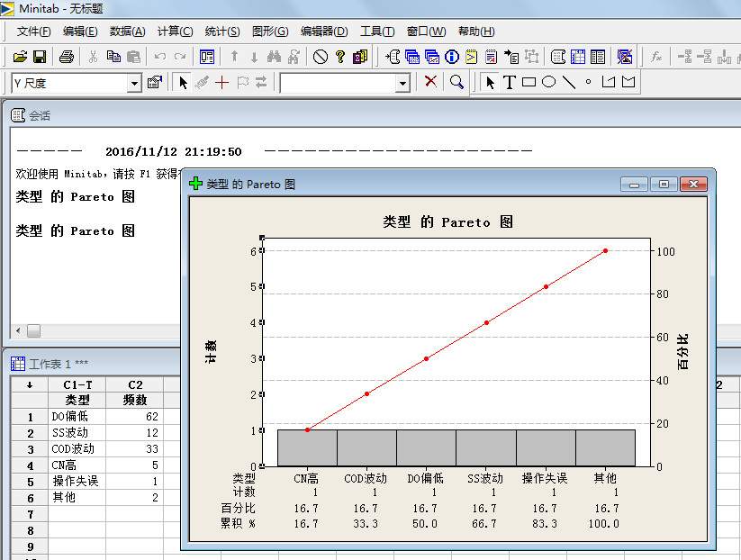Click the Pareto chart title text

pyautogui.click(x=447, y=222)
